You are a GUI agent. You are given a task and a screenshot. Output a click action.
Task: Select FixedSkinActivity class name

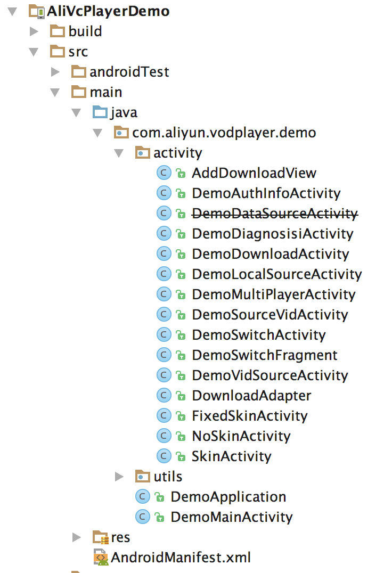[250, 416]
